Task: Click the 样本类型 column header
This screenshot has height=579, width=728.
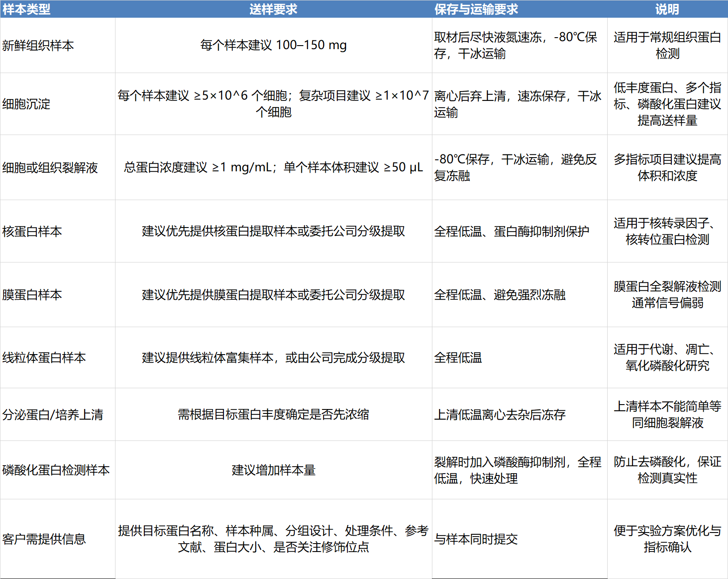Action: [x=27, y=9]
